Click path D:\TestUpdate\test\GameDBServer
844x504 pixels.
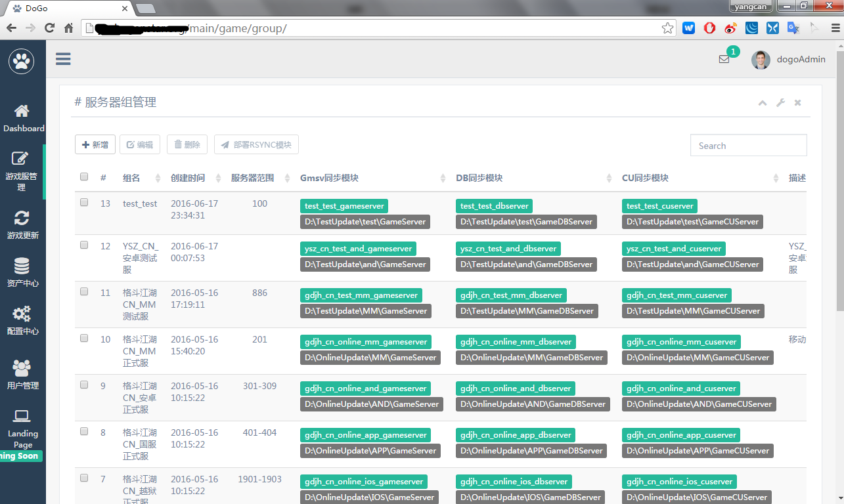pyautogui.click(x=526, y=222)
